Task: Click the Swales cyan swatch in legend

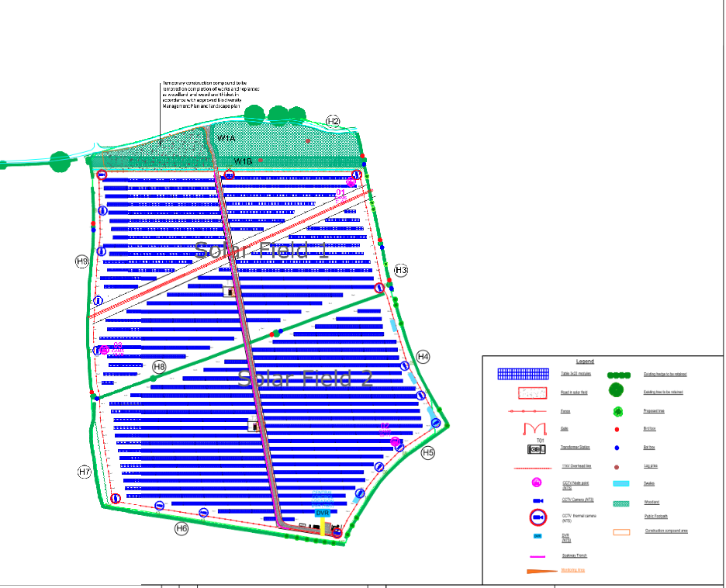Action: [x=619, y=484]
